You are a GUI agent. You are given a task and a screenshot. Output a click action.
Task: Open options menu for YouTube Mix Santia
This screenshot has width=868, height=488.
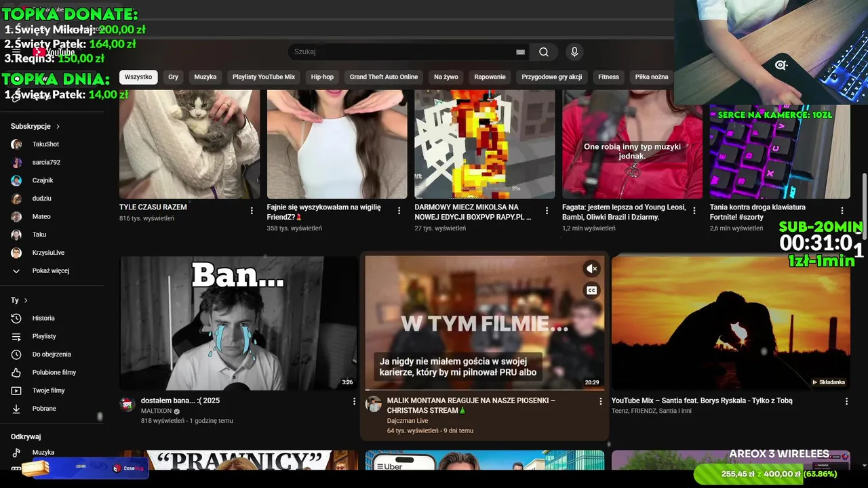(846, 401)
